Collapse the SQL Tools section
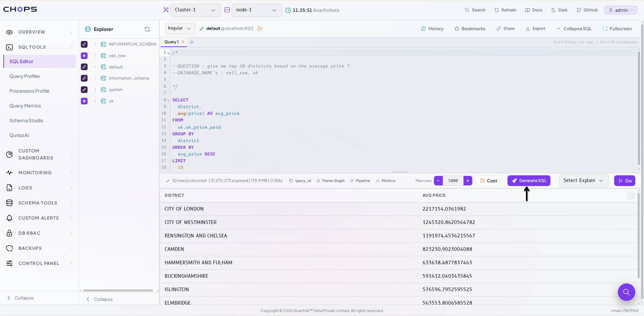This screenshot has width=644, height=316. tap(40, 47)
